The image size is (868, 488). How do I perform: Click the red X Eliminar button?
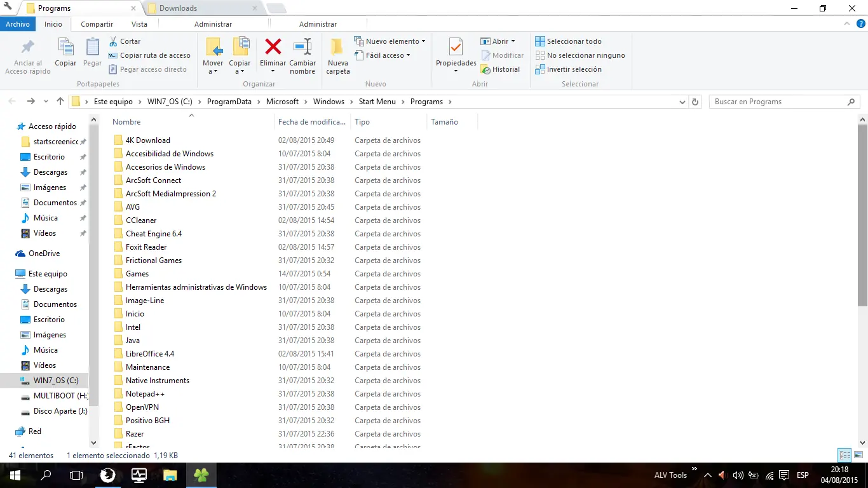[273, 55]
